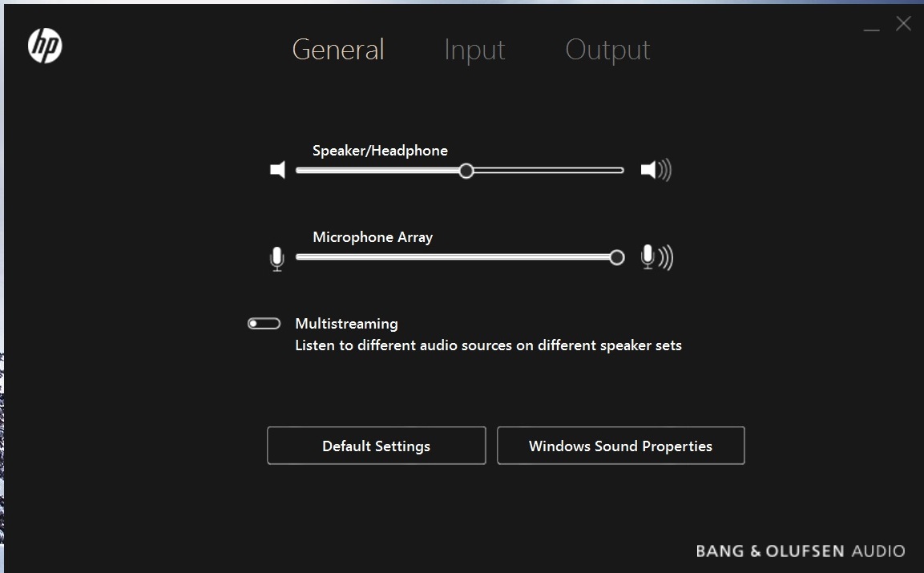Image resolution: width=924 pixels, height=573 pixels.
Task: Click the Speaker/Headphone slider handle
Action: (x=466, y=170)
